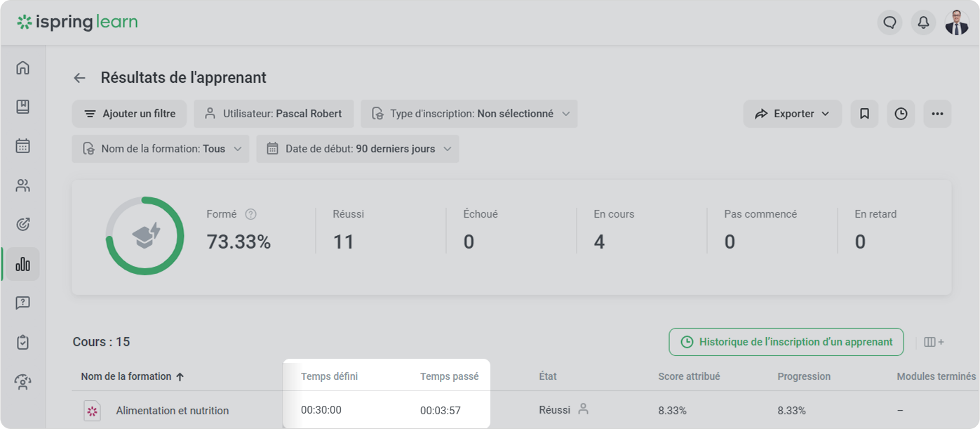Screen dimensions: 980x429
Task: Open the Home icon in sidebar
Action: point(22,68)
